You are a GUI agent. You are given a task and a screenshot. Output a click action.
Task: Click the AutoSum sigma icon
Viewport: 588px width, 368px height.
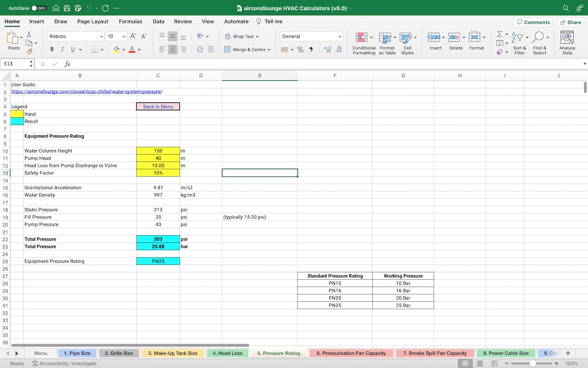[499, 34]
